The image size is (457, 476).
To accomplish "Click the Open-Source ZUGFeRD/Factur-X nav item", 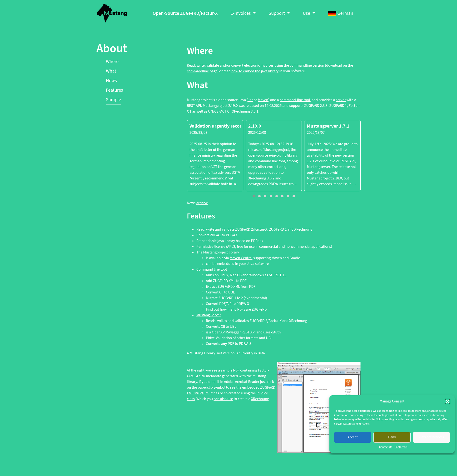I will 185,13.
